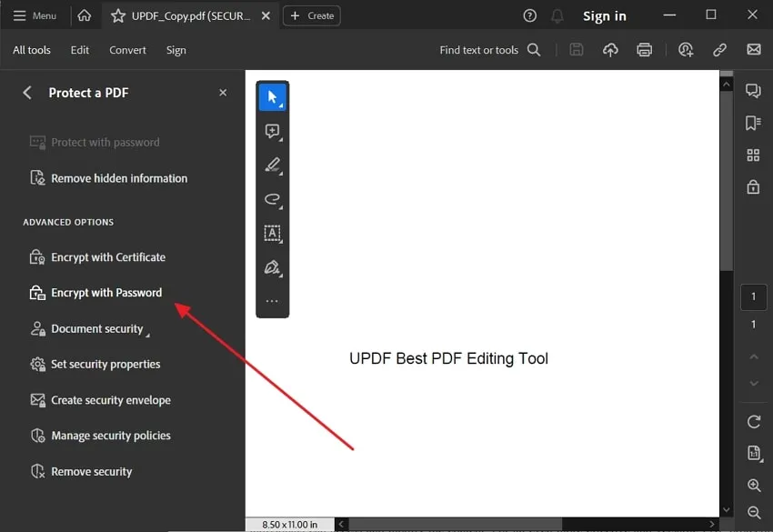Expand the more tools ellipsis menu

(x=272, y=301)
